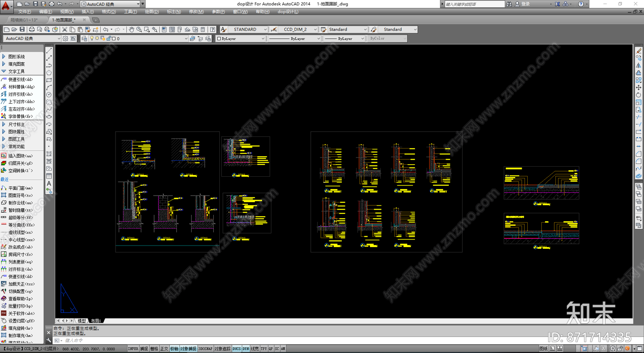This screenshot has width=644, height=353.
Task: Toggle 正交 ortho mode
Action: click(x=164, y=349)
